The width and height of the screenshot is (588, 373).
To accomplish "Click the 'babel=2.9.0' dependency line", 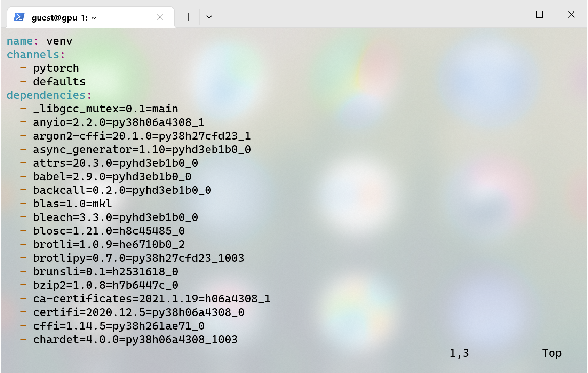I will pyautogui.click(x=112, y=177).
